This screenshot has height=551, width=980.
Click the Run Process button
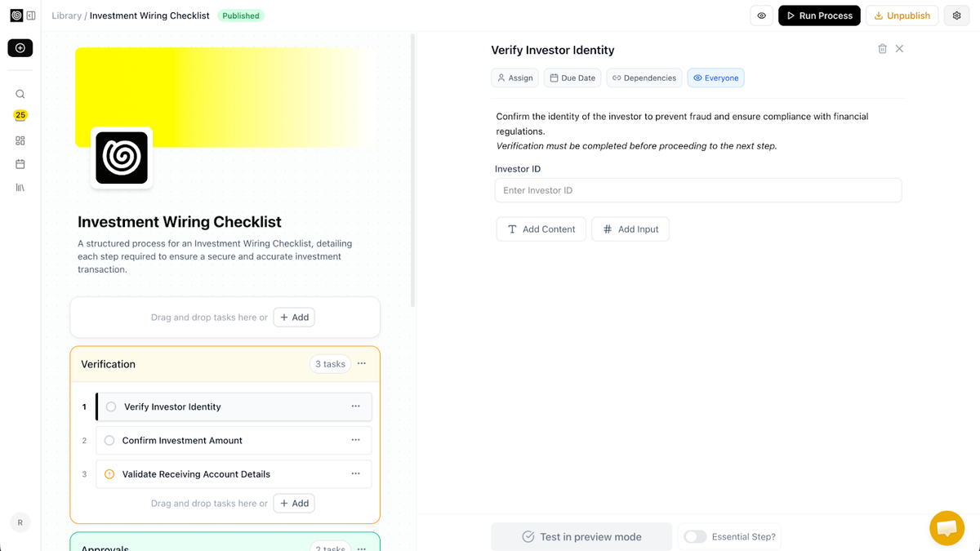point(819,15)
